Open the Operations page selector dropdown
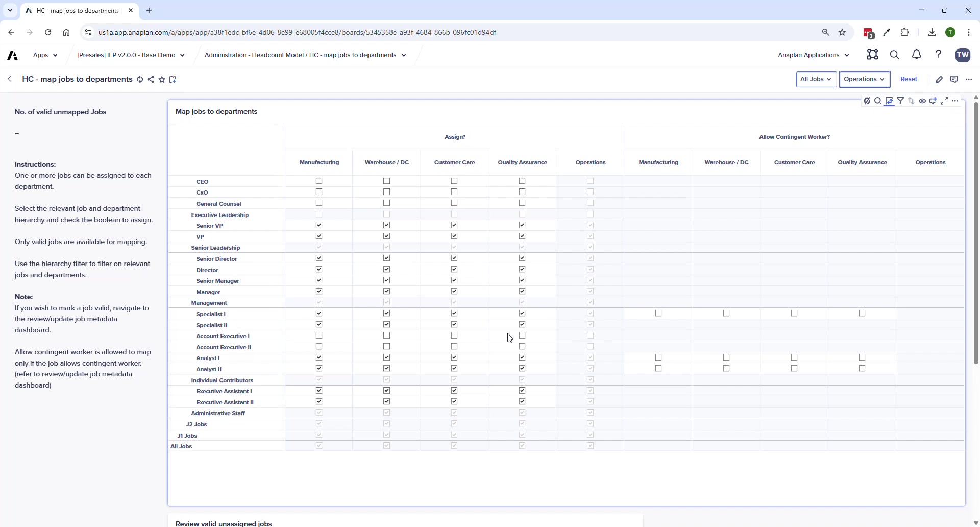 pyautogui.click(x=864, y=79)
